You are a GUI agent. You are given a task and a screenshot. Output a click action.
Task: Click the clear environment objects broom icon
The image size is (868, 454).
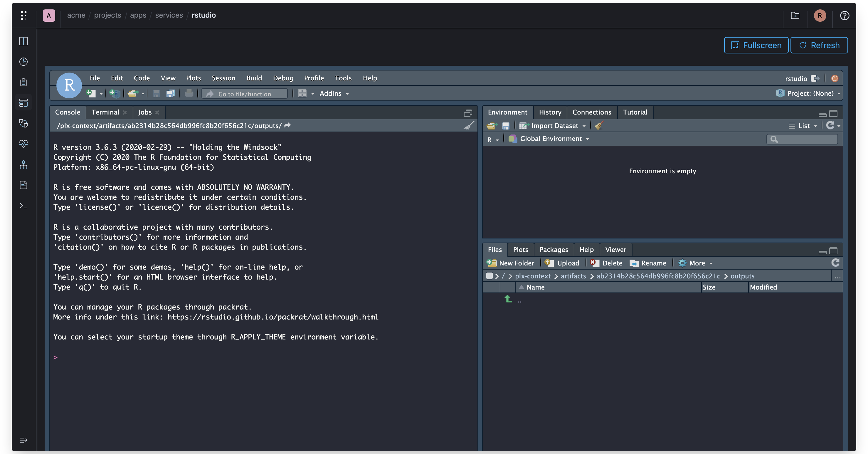(598, 125)
